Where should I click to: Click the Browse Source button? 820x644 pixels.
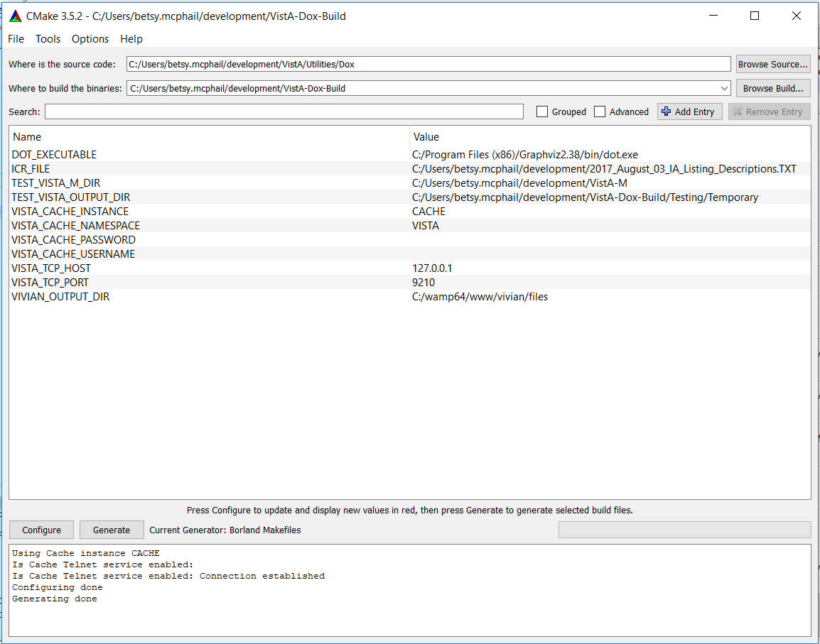point(772,64)
